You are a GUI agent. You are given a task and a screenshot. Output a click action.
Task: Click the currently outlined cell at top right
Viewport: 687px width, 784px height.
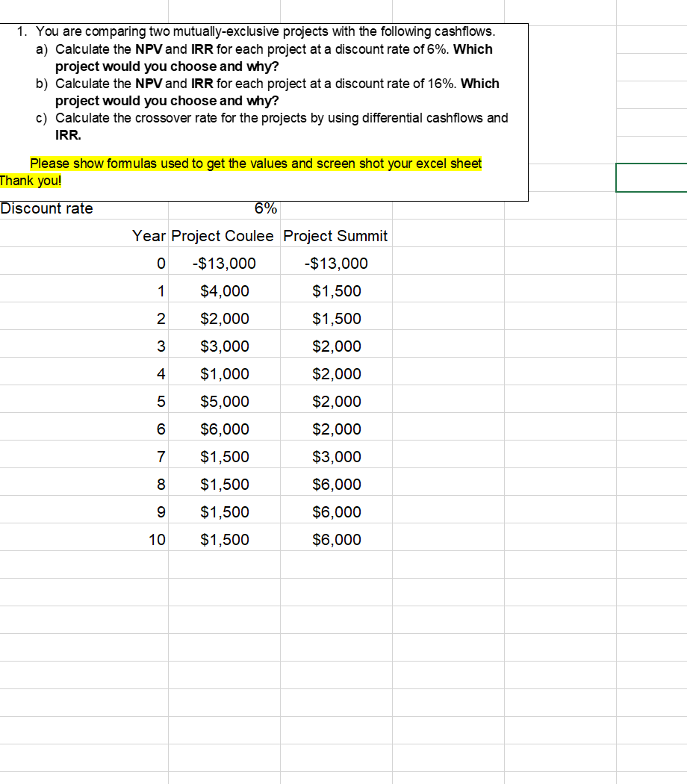651,178
